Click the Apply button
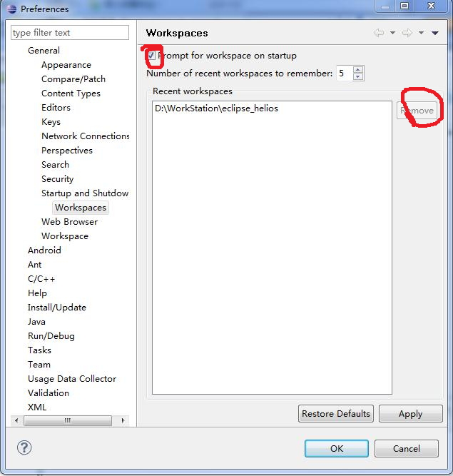This screenshot has height=476, width=453. point(410,413)
